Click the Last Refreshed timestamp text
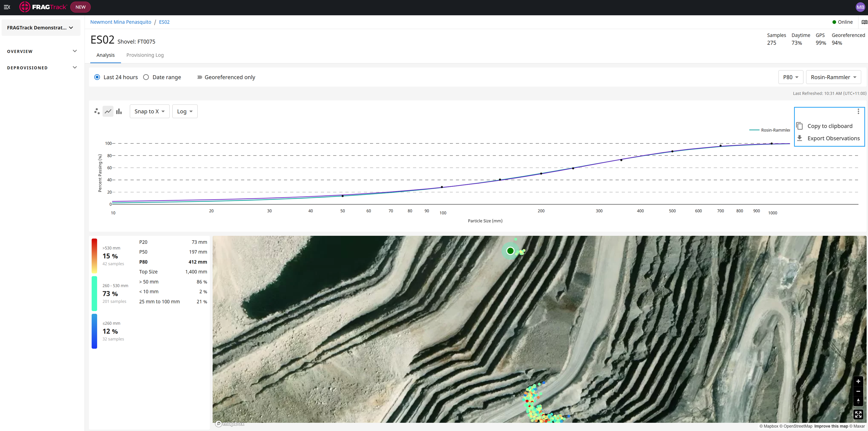Viewport: 868px width, 431px height. [x=829, y=93]
